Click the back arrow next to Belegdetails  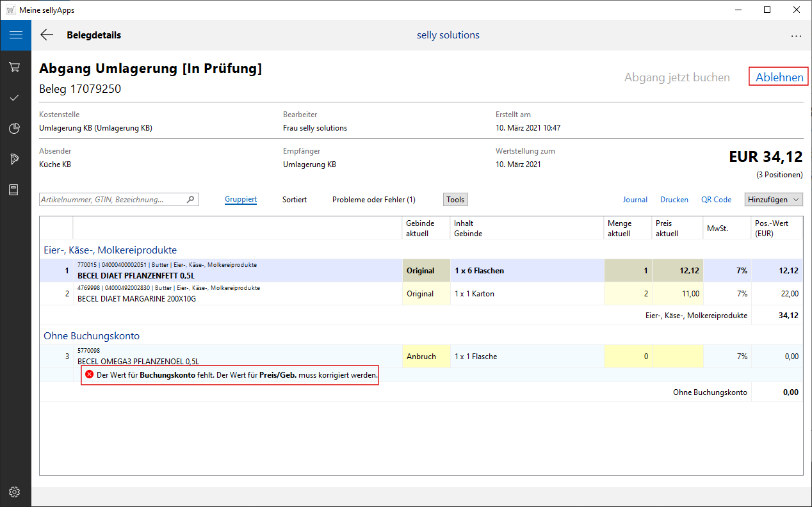(47, 35)
